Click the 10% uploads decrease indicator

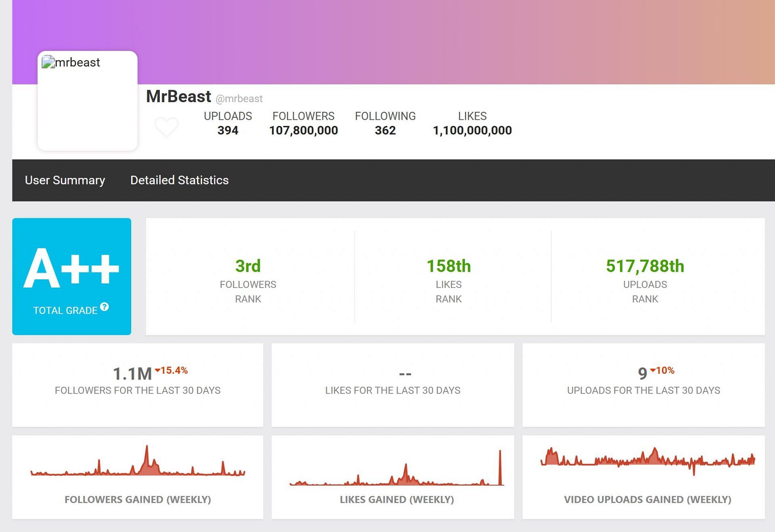(662, 370)
